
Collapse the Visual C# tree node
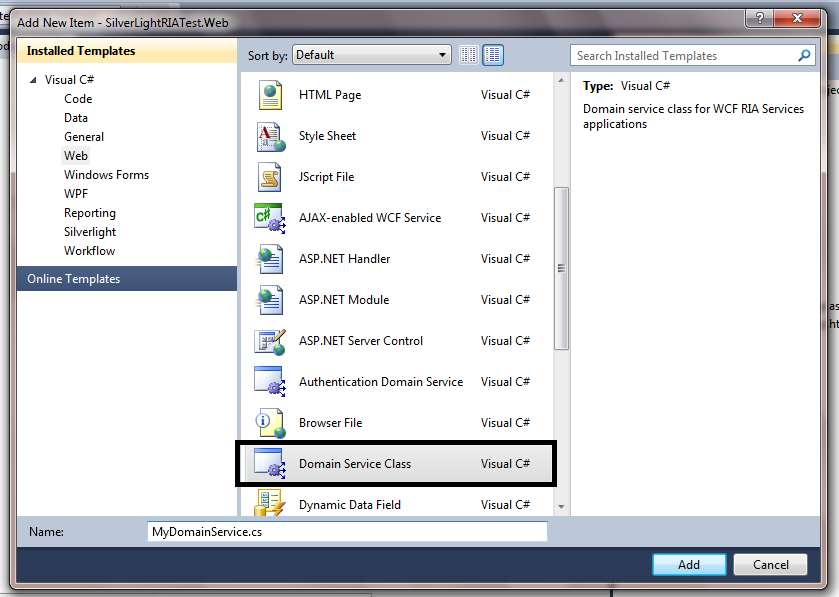[34, 80]
